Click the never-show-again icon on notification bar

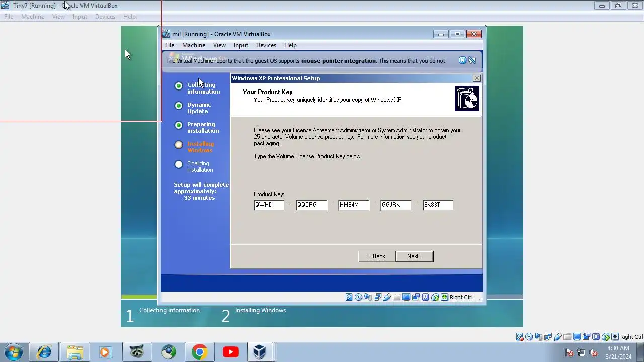tap(472, 60)
